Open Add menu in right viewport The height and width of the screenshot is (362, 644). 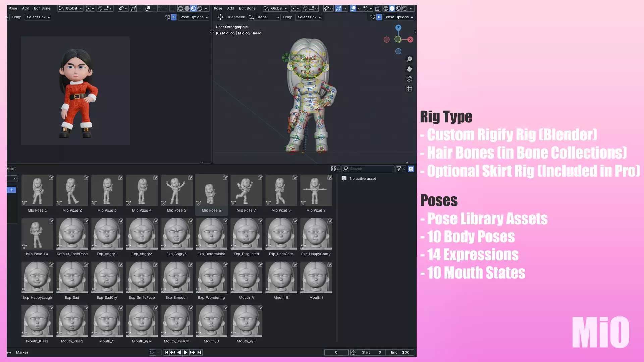(x=231, y=8)
